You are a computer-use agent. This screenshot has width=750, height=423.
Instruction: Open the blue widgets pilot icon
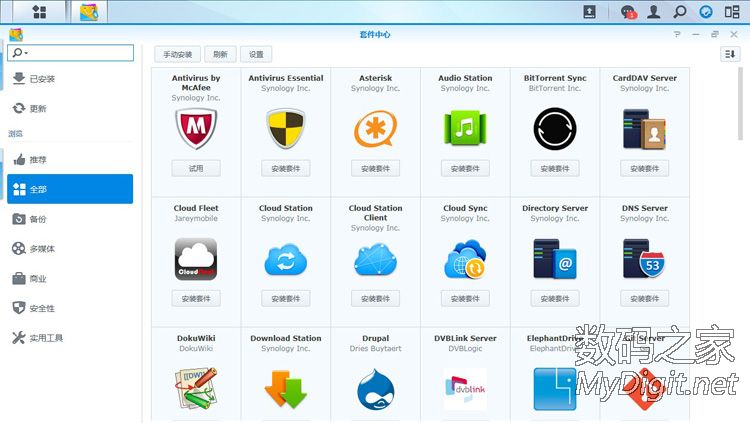coord(706,11)
